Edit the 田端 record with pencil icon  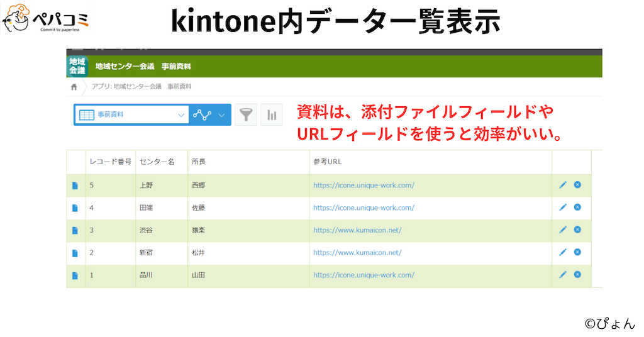coord(563,207)
